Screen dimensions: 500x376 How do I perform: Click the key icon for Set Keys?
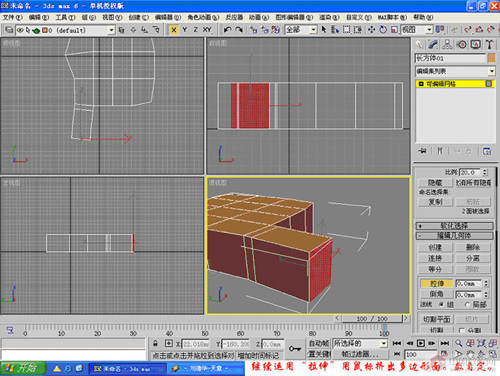[295, 349]
